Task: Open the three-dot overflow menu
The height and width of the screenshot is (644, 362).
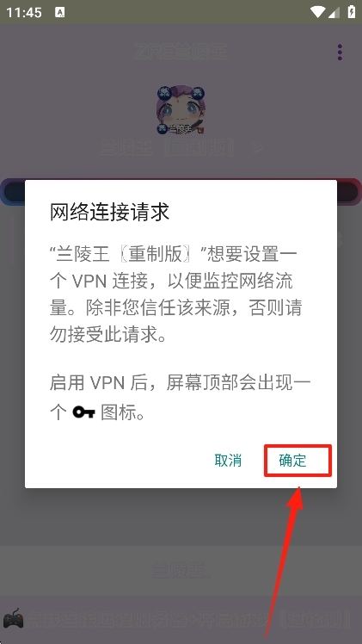Action: coord(340,53)
